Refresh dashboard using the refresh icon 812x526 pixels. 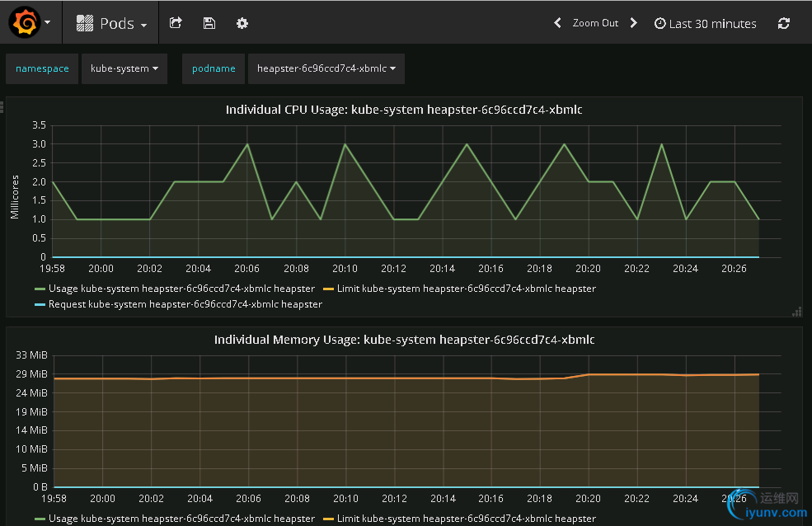(784, 24)
